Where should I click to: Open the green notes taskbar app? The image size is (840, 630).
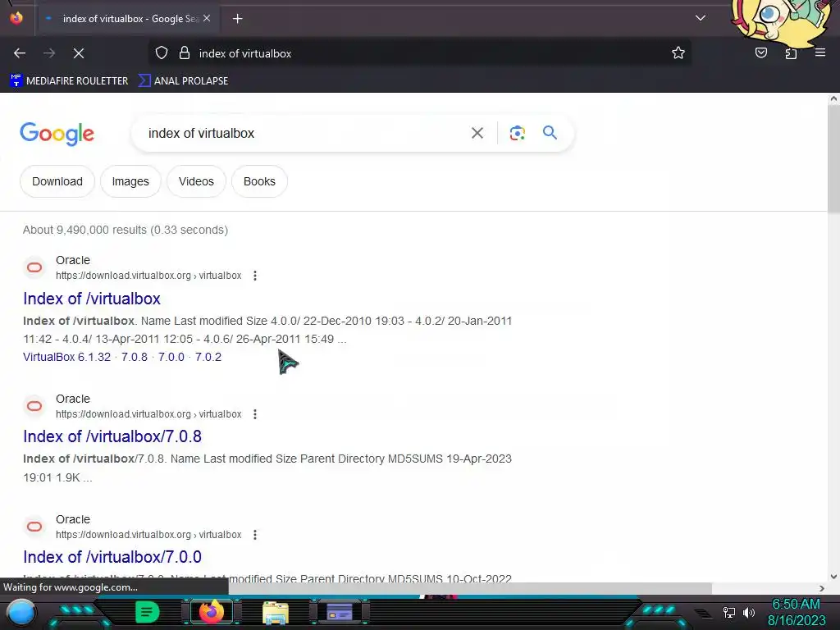tap(147, 612)
